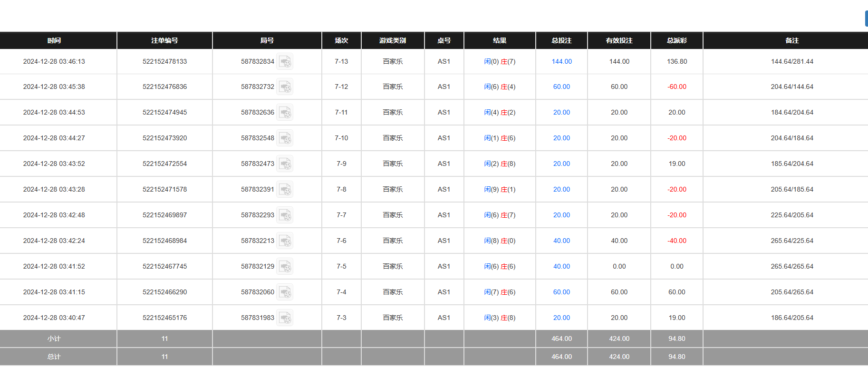Click the result 闲(8) 庄(0)
Screen dimensions: 868x377
pyautogui.click(x=500, y=241)
